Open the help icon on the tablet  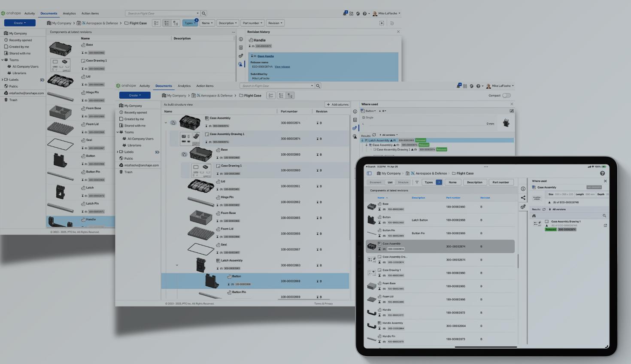602,173
